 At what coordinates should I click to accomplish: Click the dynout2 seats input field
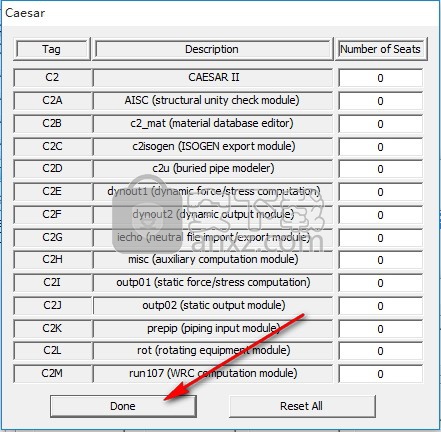click(x=380, y=215)
